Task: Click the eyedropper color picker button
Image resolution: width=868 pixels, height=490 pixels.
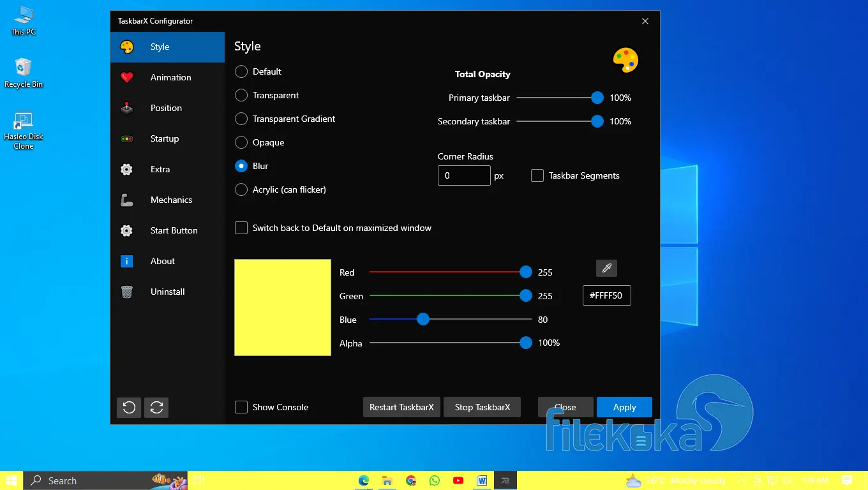Action: click(606, 268)
